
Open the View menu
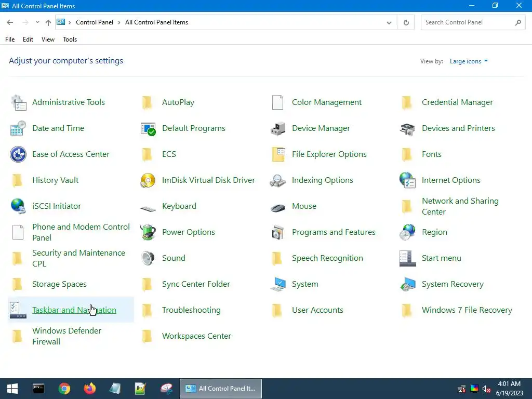48,39
